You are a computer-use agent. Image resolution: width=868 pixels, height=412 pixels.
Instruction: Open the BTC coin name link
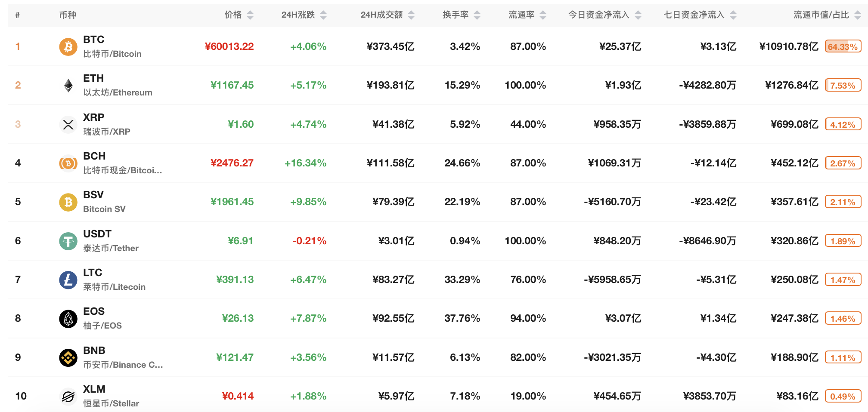[94, 40]
